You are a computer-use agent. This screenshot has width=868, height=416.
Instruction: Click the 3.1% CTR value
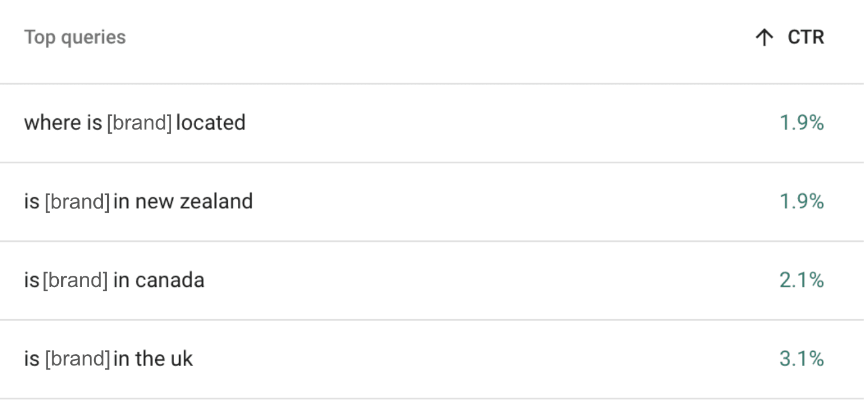(x=801, y=359)
